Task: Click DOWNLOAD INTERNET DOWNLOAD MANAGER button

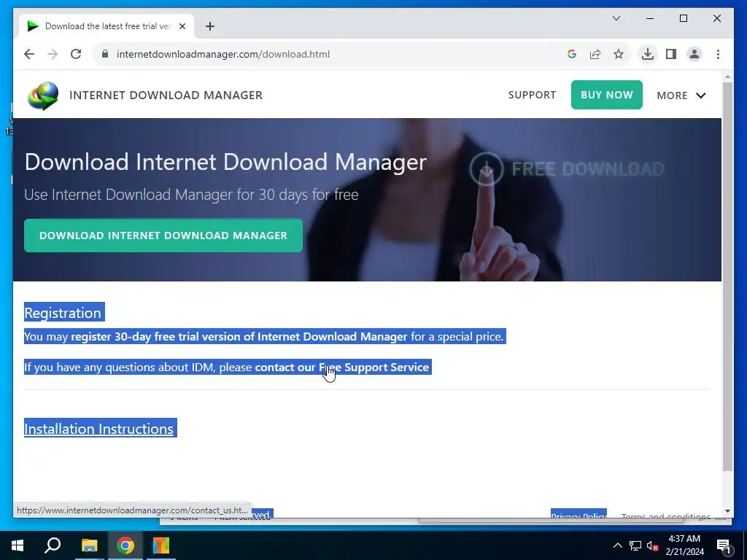Action: [x=163, y=236]
